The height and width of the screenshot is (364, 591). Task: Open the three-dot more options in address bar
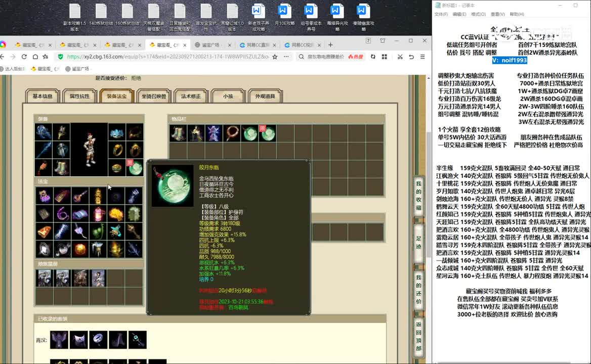[x=286, y=57]
